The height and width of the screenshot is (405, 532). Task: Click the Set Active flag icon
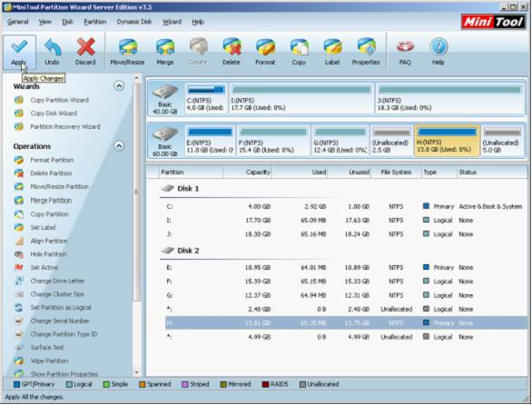[19, 268]
